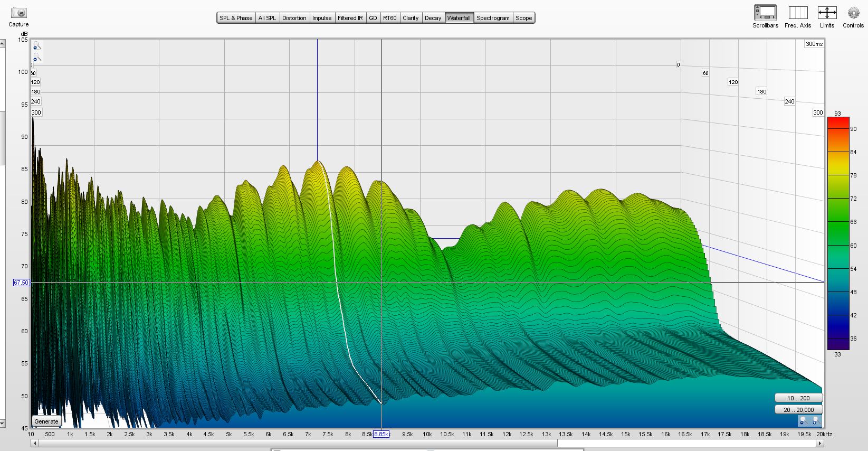868x451 pixels.
Task: Go to the Impulse tab
Action: (322, 18)
